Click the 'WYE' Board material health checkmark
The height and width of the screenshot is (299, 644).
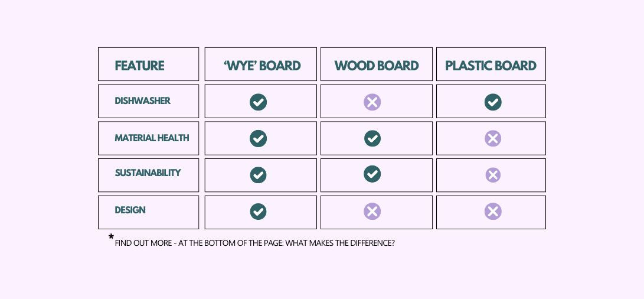tap(258, 138)
